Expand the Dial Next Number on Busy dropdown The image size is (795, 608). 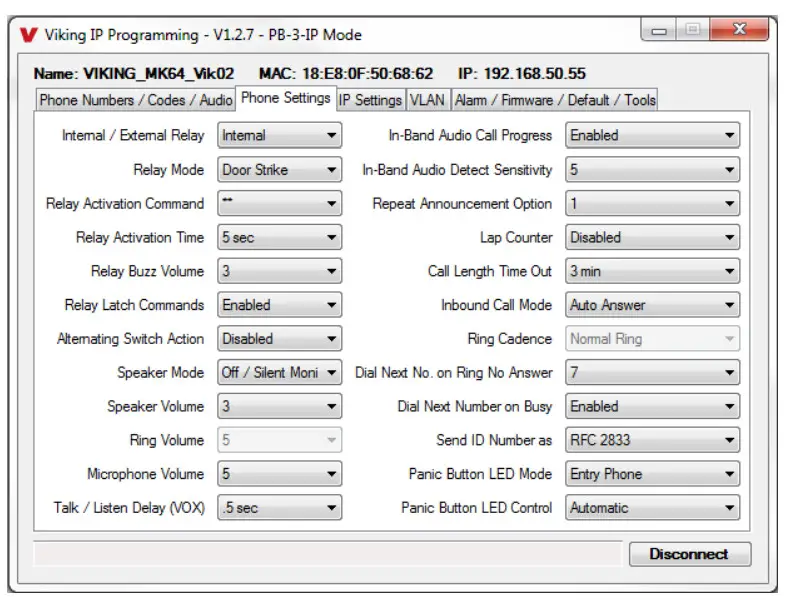coord(653,406)
